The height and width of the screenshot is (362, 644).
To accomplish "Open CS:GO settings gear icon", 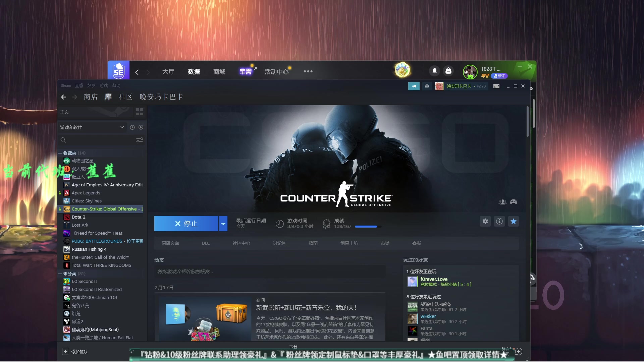I will (x=485, y=221).
